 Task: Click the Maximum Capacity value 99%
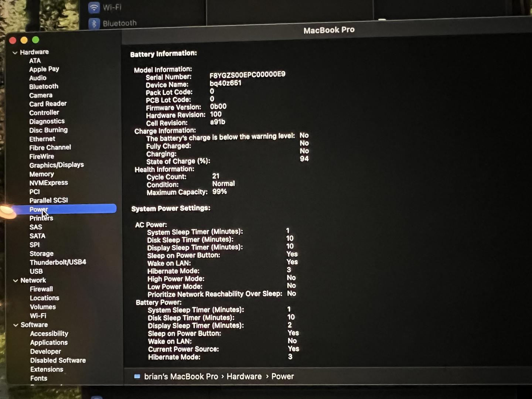tap(219, 191)
